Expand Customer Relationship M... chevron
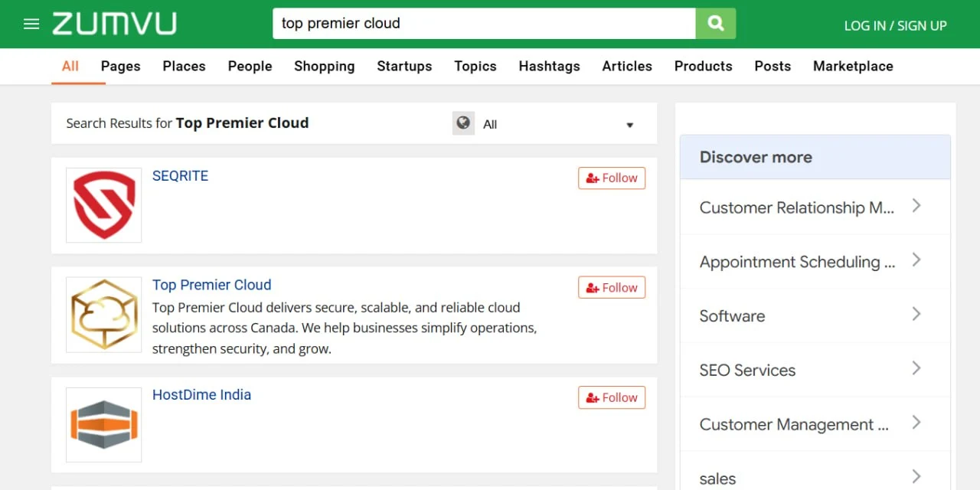Image resolution: width=980 pixels, height=490 pixels. click(x=916, y=205)
